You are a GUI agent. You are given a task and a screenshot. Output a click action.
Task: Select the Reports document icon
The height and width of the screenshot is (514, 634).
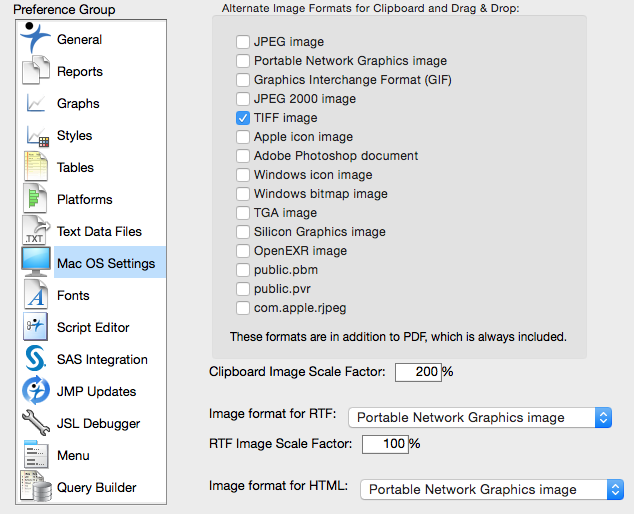tap(36, 71)
